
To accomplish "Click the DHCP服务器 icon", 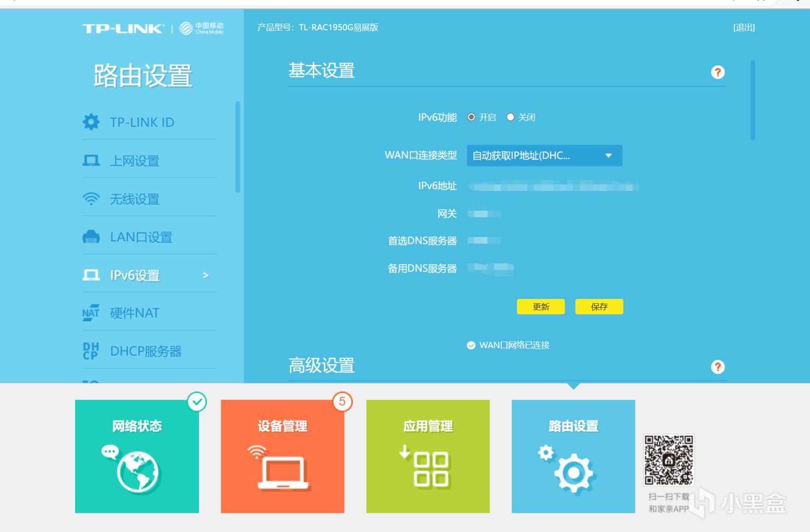I will pyautogui.click(x=91, y=351).
